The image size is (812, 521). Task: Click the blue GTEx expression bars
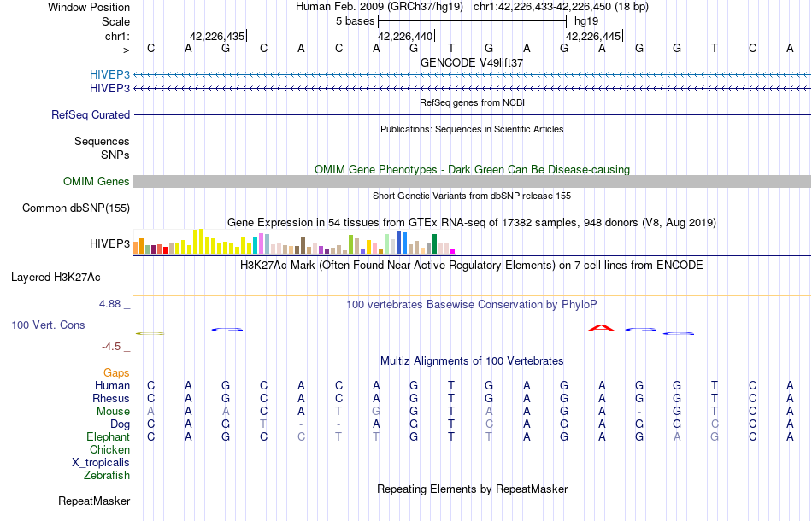pos(402,242)
